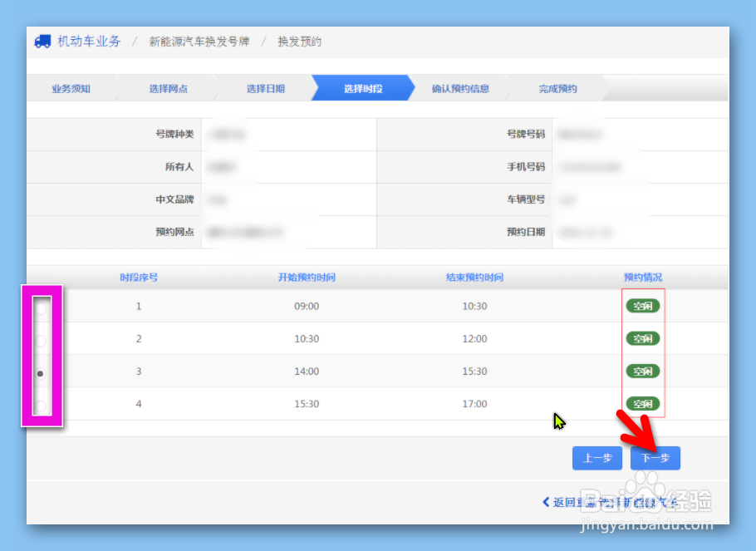Click the 空闲 badge for the 10:30 slot

point(642,338)
